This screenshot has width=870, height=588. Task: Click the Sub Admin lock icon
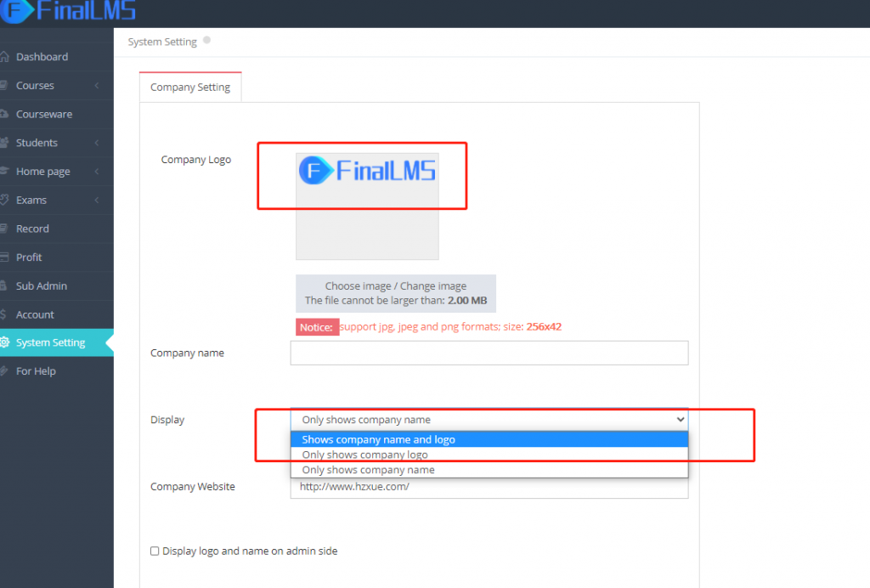(3, 286)
